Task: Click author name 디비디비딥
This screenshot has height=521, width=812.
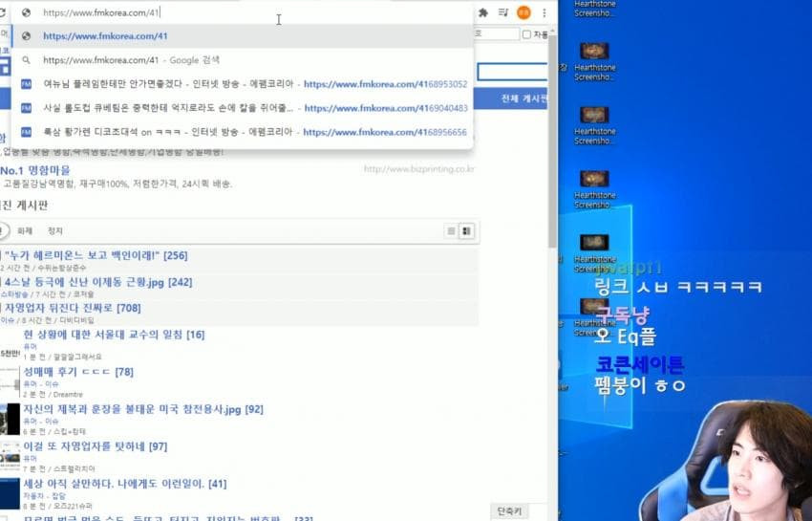Action: [76, 321]
